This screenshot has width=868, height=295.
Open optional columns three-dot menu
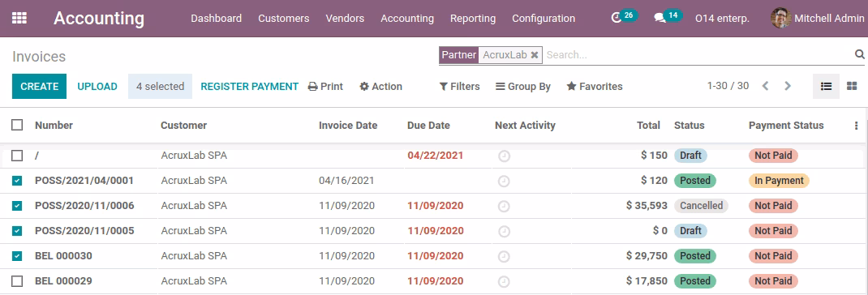[x=857, y=126]
